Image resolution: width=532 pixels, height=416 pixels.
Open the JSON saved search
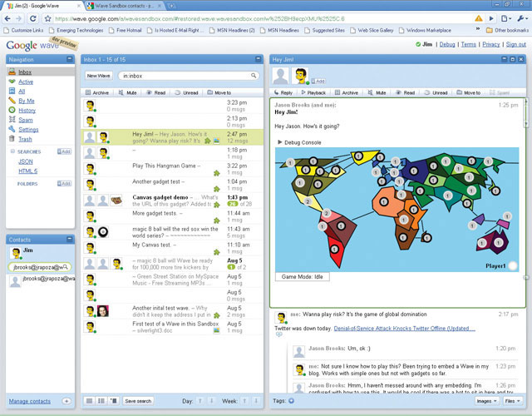coord(26,161)
